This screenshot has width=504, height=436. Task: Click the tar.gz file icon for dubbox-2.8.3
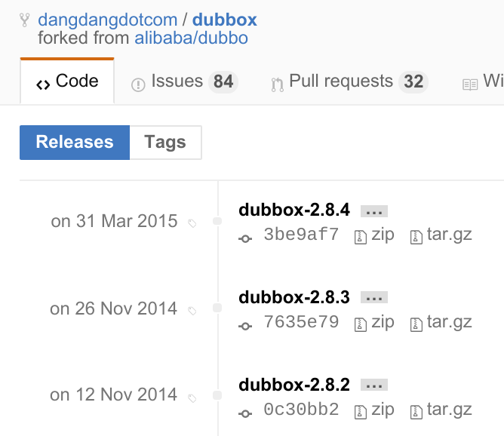[416, 325]
